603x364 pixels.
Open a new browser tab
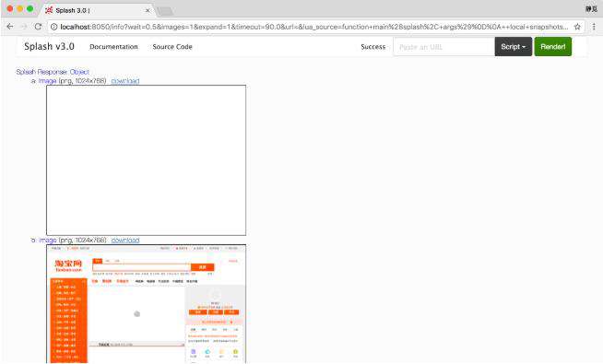click(165, 11)
